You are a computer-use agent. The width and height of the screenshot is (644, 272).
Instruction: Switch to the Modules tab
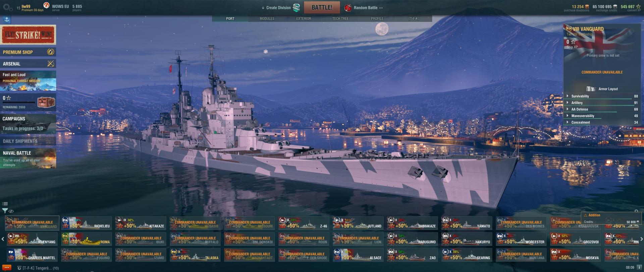pyautogui.click(x=267, y=18)
